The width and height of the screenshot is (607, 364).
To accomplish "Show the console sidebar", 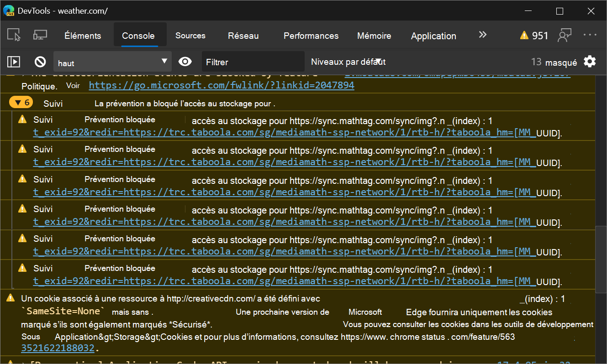I will pos(14,62).
